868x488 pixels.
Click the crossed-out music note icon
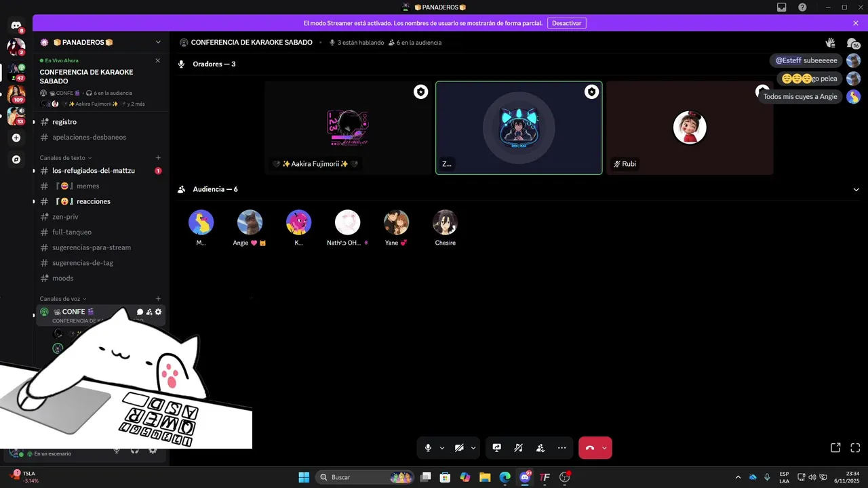pos(519,448)
